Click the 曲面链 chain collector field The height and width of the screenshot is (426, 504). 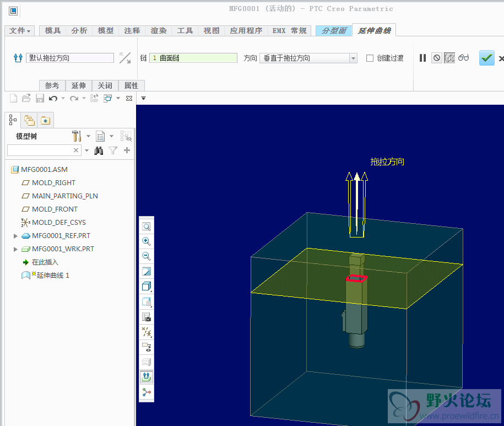[x=193, y=58]
